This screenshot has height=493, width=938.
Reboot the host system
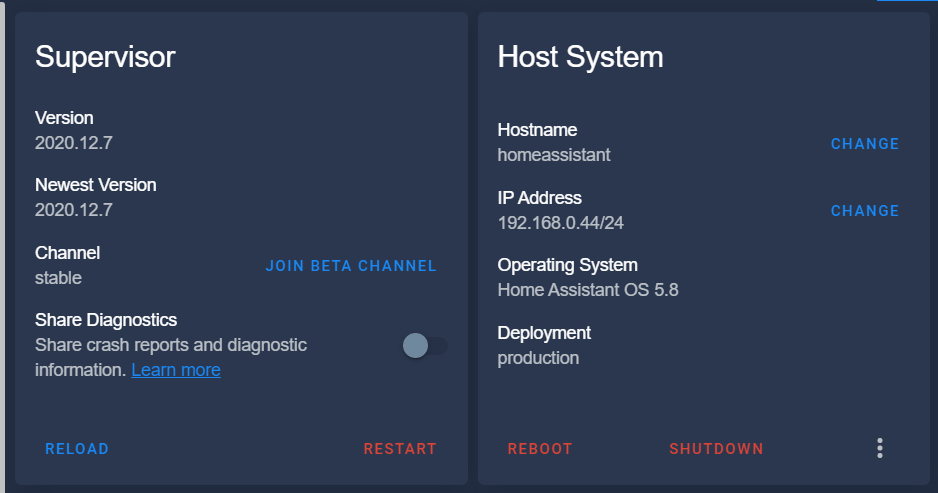coord(540,449)
